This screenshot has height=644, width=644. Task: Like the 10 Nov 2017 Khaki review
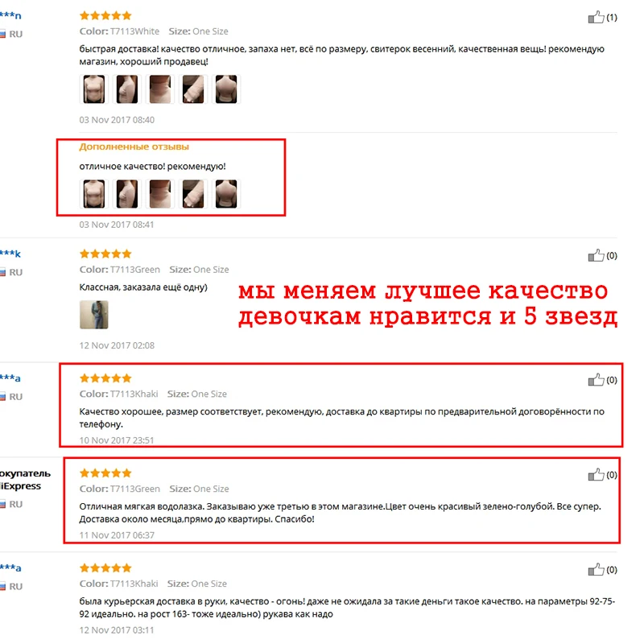coord(596,380)
